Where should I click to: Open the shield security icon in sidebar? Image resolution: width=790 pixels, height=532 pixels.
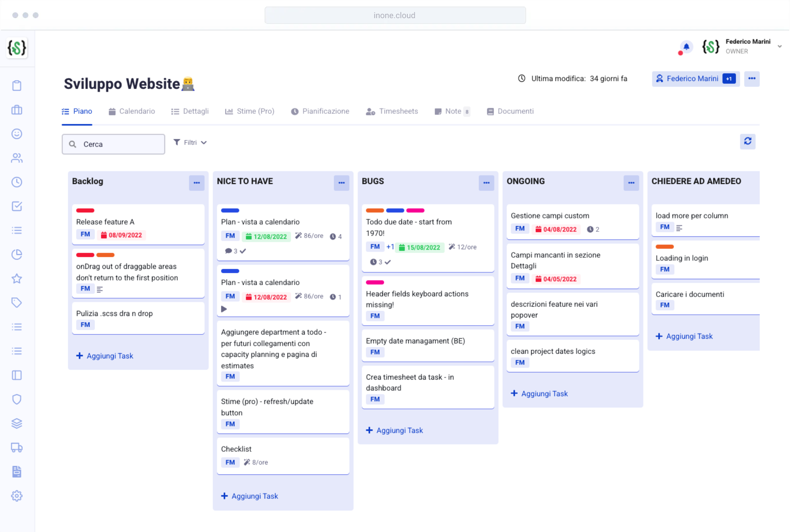point(17,399)
